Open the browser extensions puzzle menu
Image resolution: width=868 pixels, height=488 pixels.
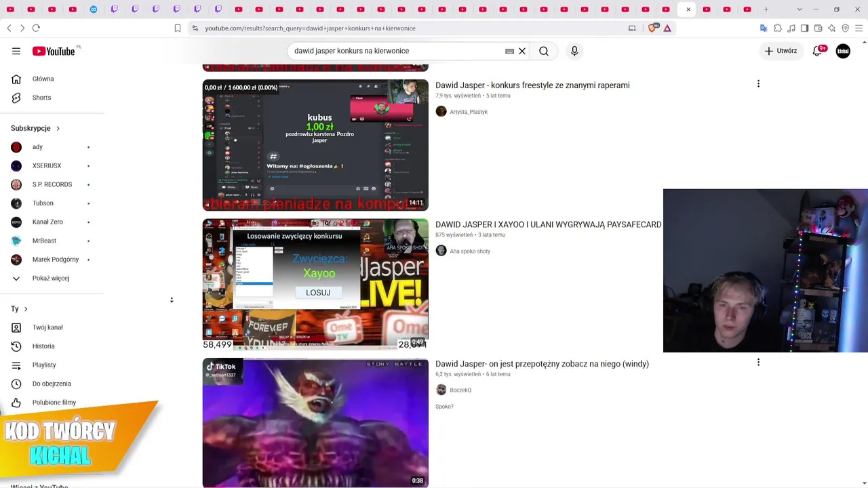coord(777,28)
